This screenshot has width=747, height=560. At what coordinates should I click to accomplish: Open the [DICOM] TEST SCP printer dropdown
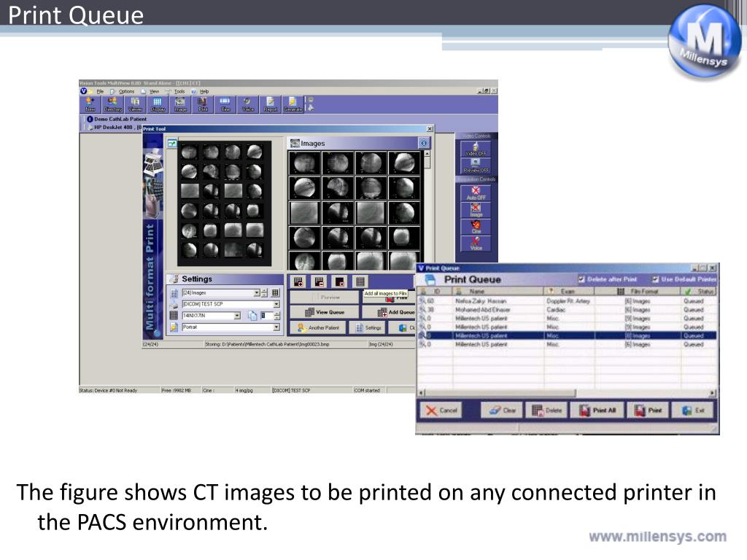[276, 304]
